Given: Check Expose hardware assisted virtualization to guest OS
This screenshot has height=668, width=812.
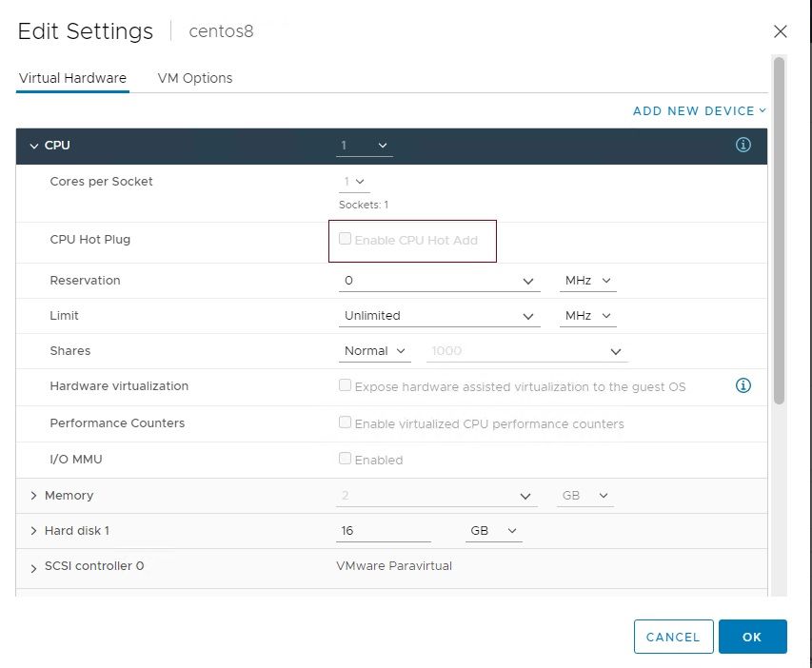Looking at the screenshot, I should [345, 385].
